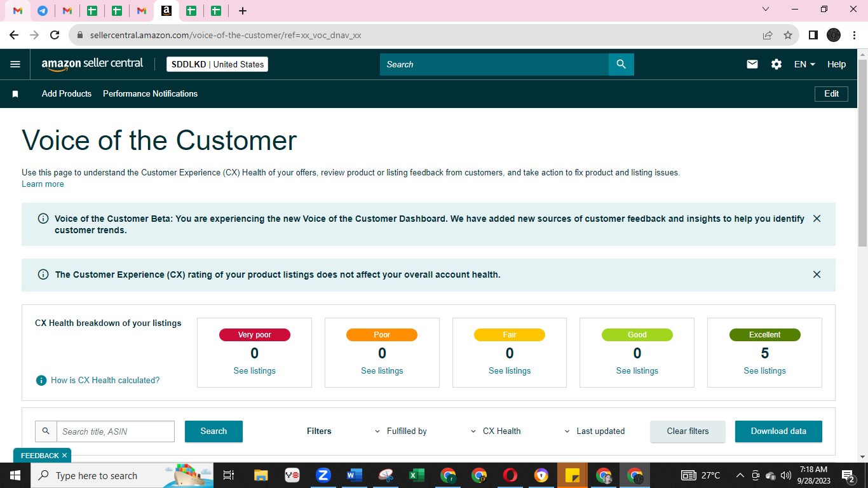Toggle the browser side panel icon

[x=813, y=35]
